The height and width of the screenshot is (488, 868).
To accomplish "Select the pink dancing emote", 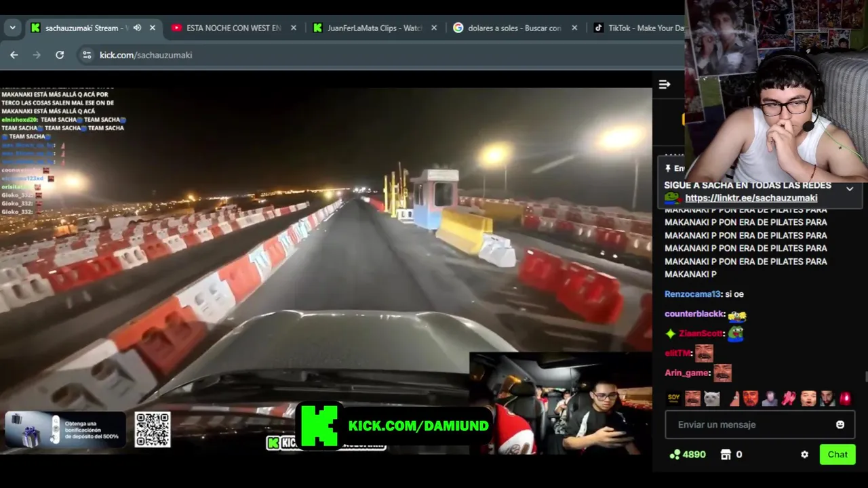I will point(789,399).
